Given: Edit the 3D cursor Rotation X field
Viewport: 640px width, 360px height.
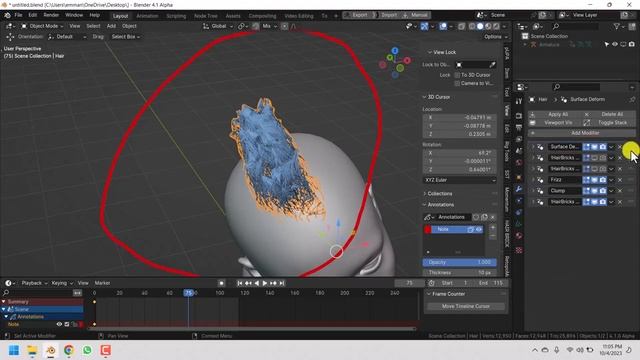Looking at the screenshot, I should 460,153.
